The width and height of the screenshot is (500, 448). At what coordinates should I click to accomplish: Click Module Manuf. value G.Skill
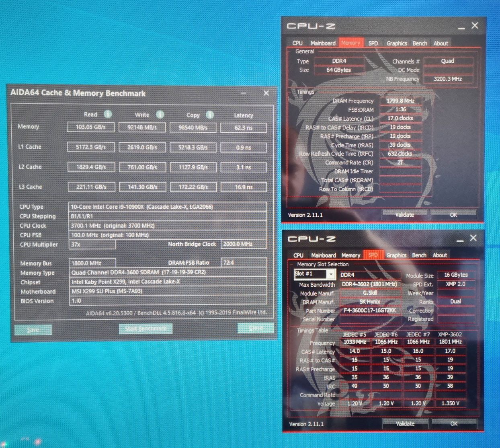tap(370, 293)
